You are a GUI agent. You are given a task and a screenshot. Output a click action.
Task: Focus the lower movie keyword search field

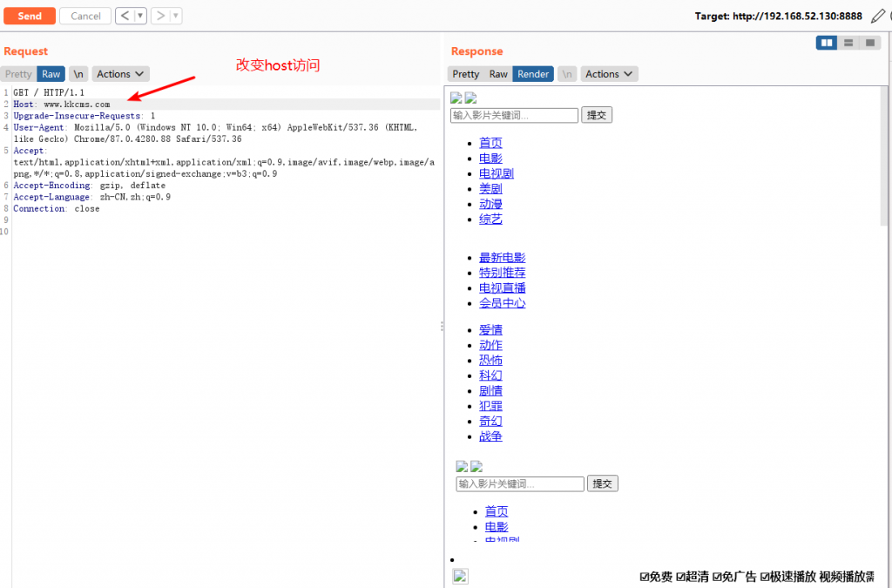click(x=520, y=484)
